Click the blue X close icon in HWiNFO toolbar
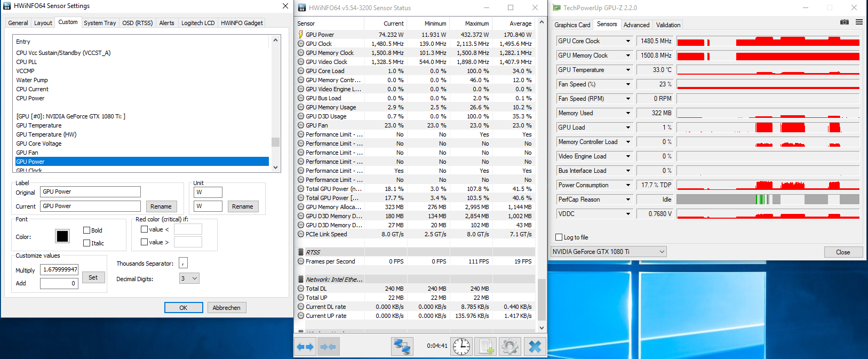The image size is (868, 359). (535, 347)
